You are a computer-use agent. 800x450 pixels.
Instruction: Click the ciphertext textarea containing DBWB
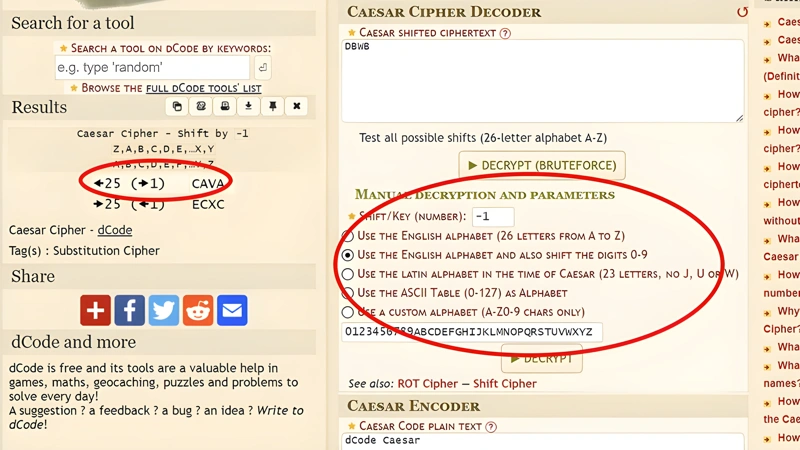(542, 81)
